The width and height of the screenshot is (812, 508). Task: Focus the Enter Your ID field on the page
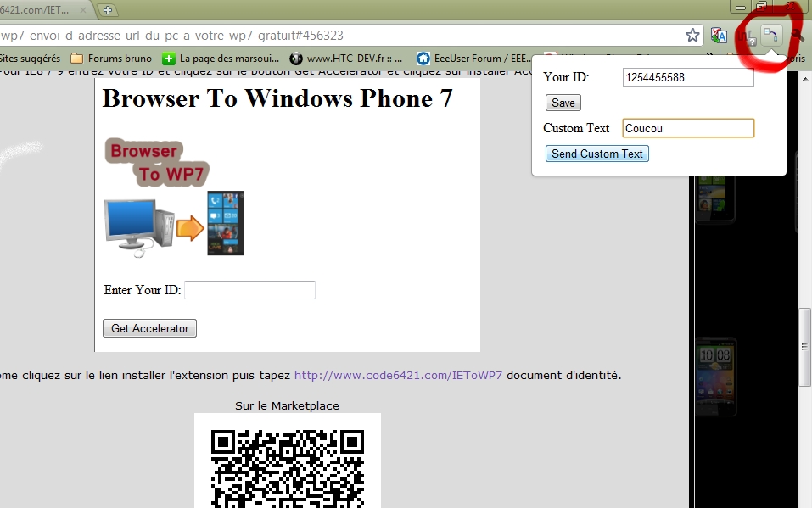tap(249, 290)
